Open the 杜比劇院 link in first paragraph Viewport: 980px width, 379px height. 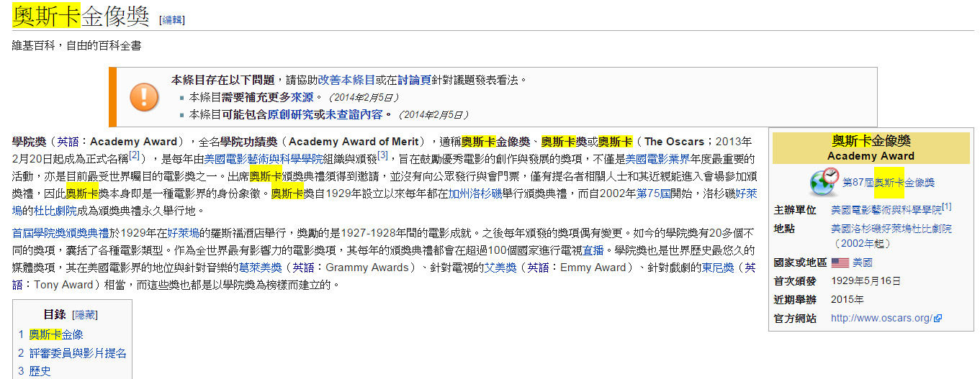pos(55,211)
